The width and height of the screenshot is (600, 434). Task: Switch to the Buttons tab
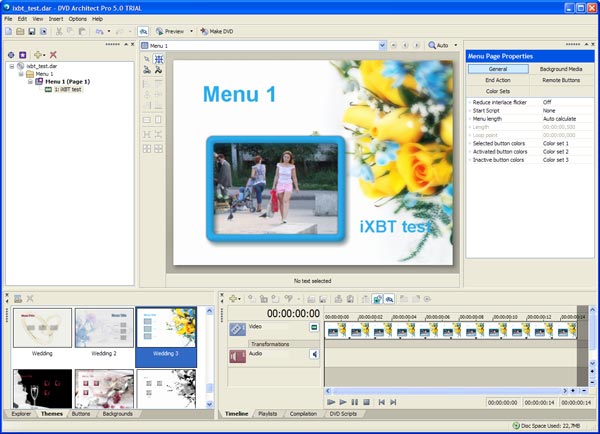point(80,413)
